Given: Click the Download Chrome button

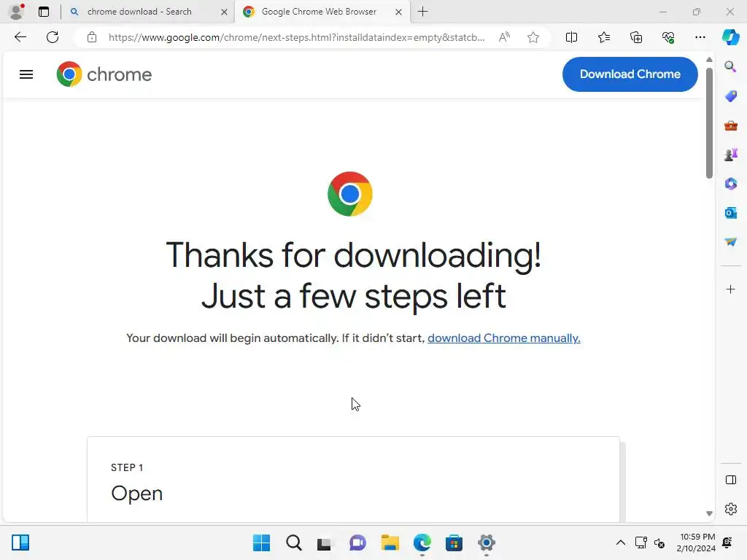Looking at the screenshot, I should point(630,74).
